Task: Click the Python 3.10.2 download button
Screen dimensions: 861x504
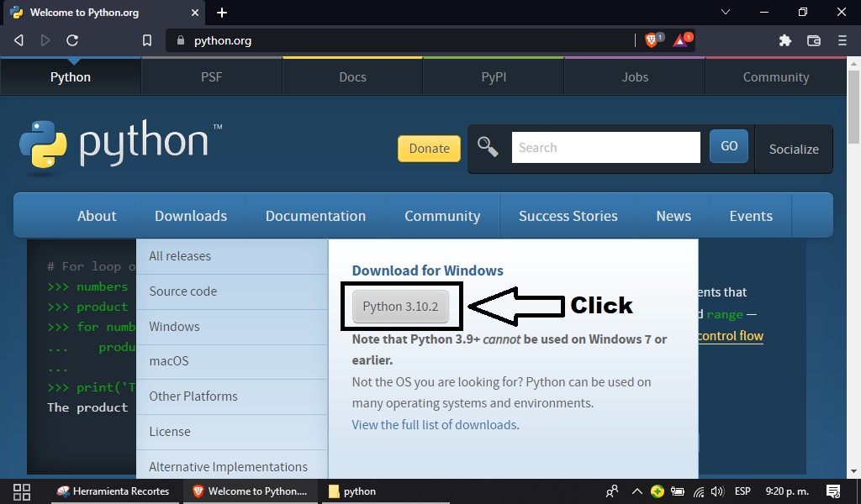Action: coord(400,306)
